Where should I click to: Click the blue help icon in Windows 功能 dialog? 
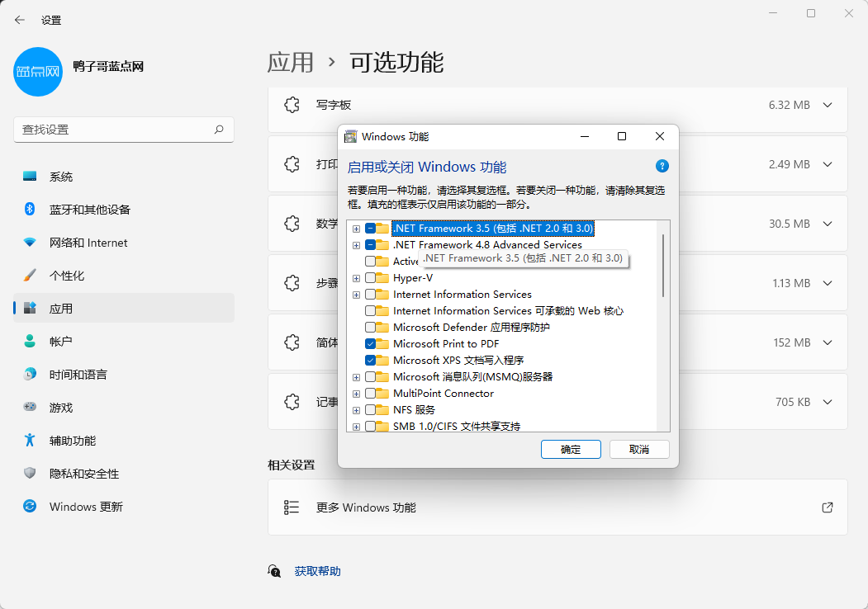(x=662, y=166)
